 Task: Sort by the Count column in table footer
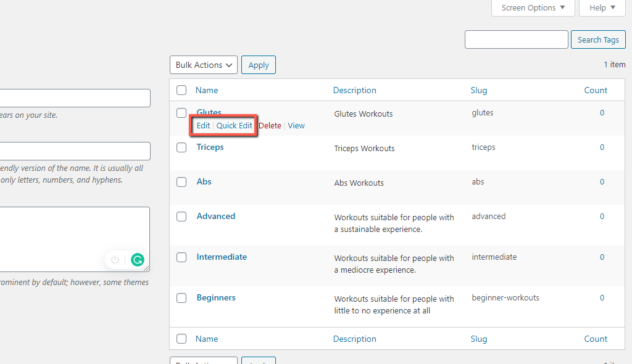(x=596, y=339)
